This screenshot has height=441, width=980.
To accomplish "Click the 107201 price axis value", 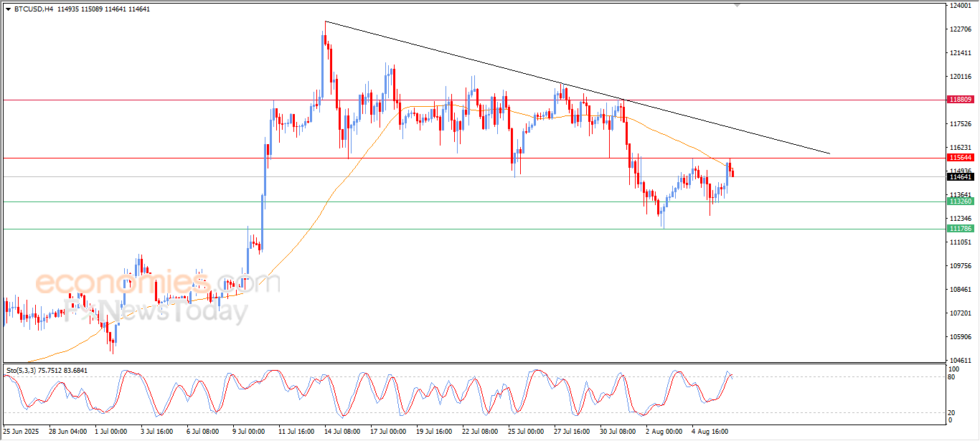I will tap(960, 313).
